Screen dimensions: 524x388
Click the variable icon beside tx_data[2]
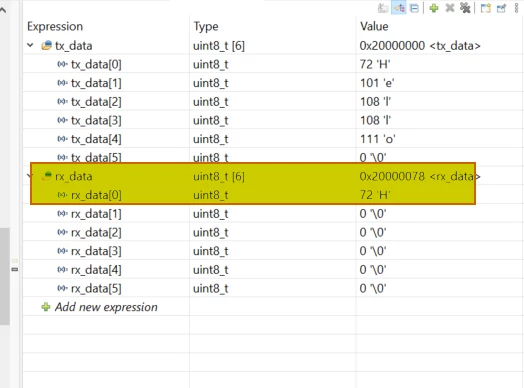click(x=62, y=101)
